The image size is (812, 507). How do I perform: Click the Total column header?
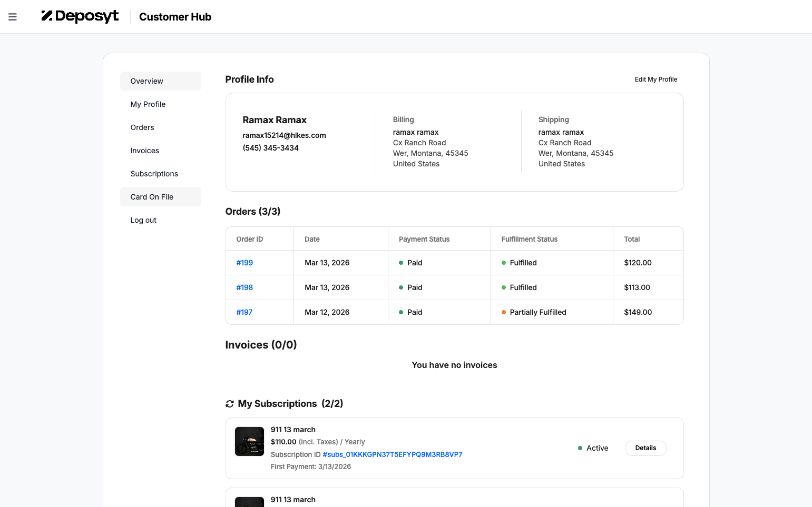[632, 239]
